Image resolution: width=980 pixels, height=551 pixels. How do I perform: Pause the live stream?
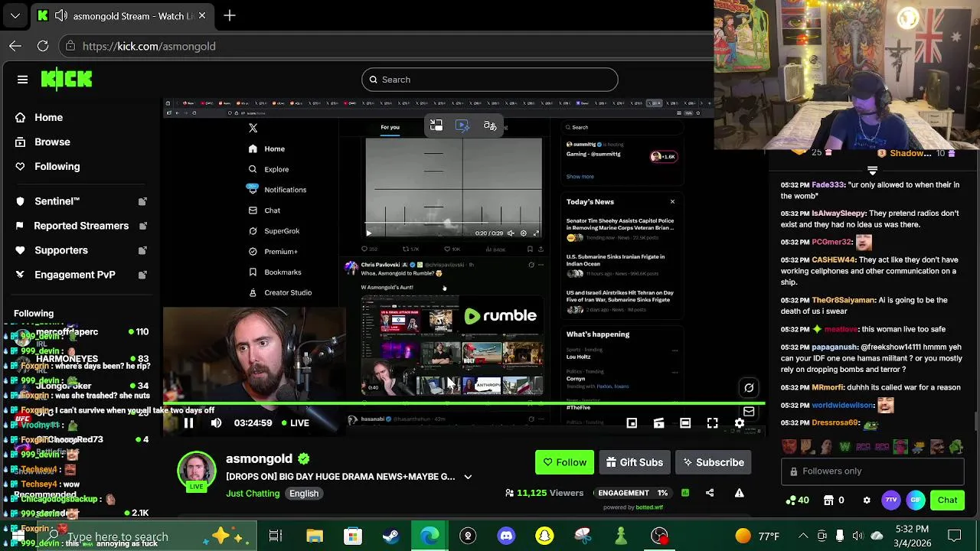pyautogui.click(x=188, y=422)
